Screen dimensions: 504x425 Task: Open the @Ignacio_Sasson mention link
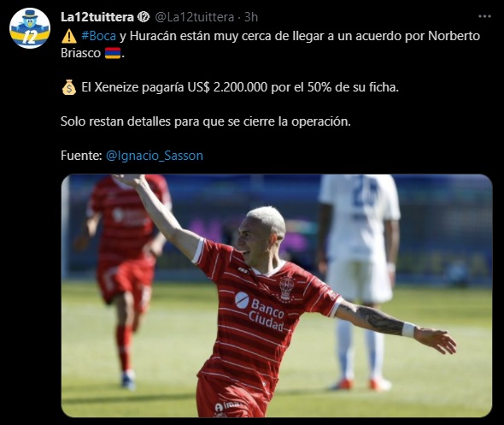coord(155,156)
